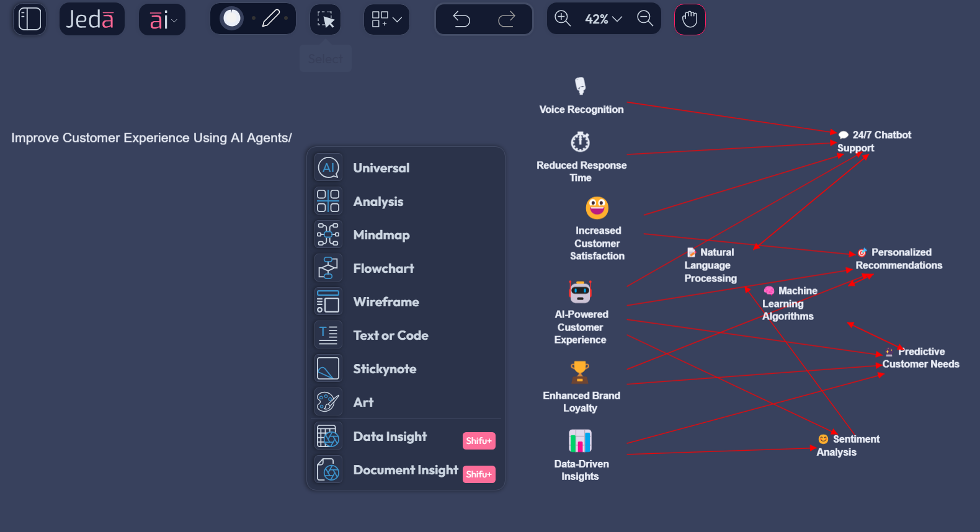Click the Stickynote icon
The image size is (980, 532).
(328, 368)
